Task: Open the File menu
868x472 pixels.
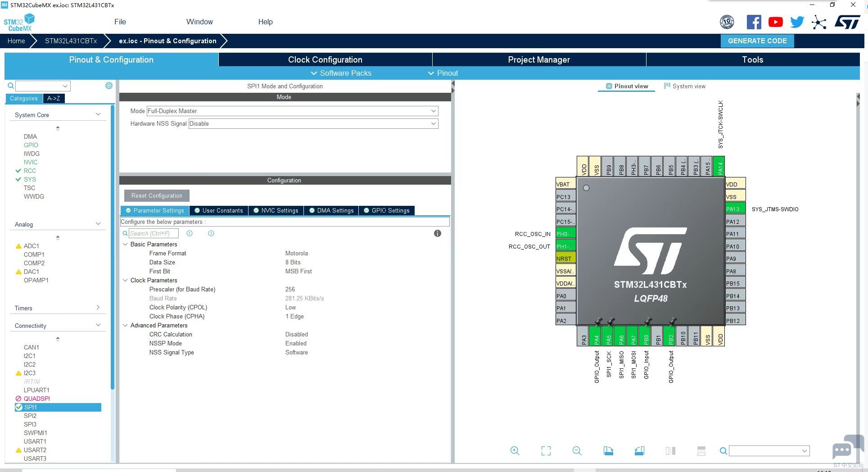Action: [x=120, y=22]
